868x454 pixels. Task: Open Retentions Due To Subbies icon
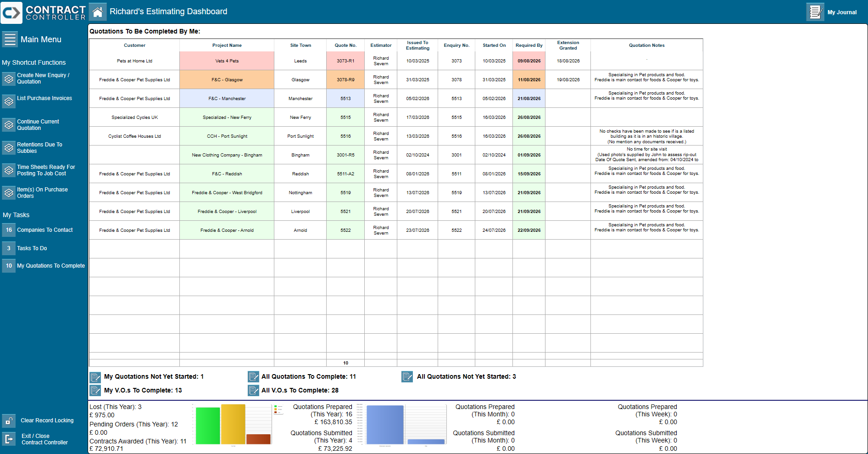click(9, 148)
